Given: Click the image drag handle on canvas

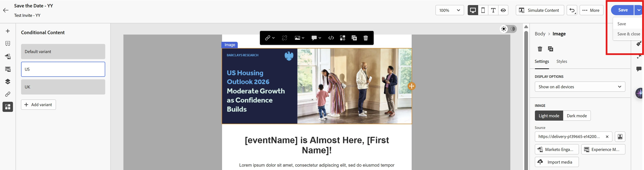Looking at the screenshot, I should point(411,86).
